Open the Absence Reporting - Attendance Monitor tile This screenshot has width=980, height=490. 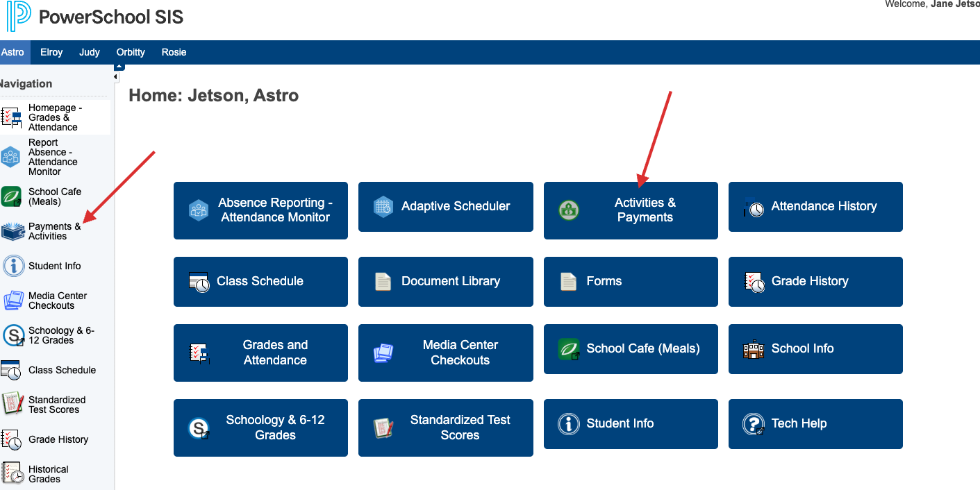(x=260, y=210)
